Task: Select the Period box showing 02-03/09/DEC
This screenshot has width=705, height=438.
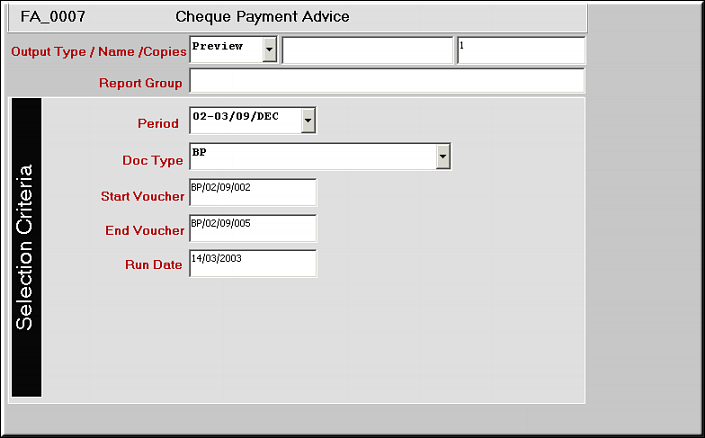Action: (244, 121)
